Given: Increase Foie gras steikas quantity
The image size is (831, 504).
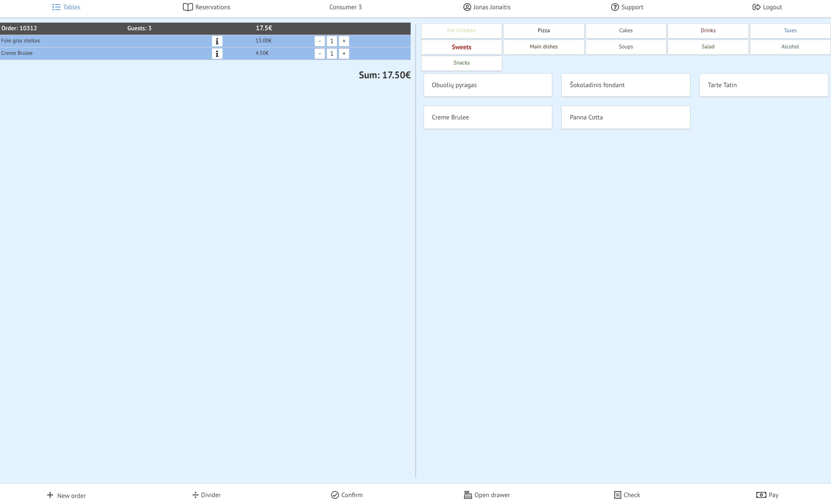Looking at the screenshot, I should pos(344,41).
